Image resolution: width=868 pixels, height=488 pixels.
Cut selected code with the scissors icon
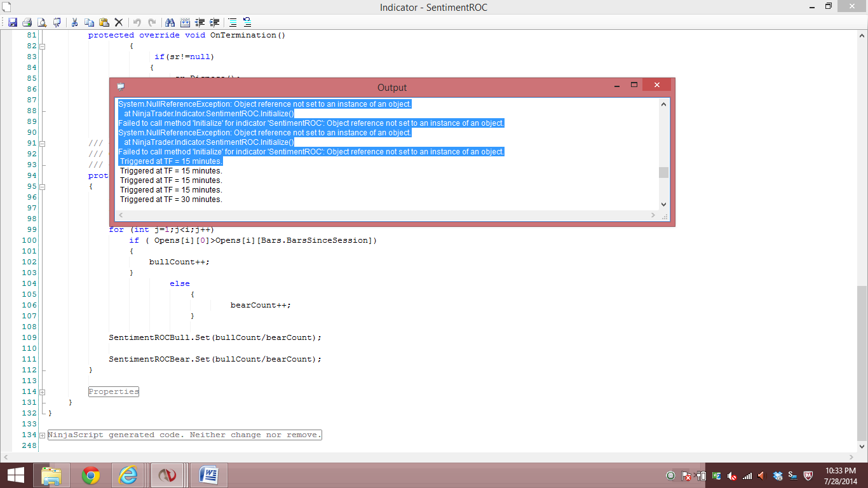[74, 22]
